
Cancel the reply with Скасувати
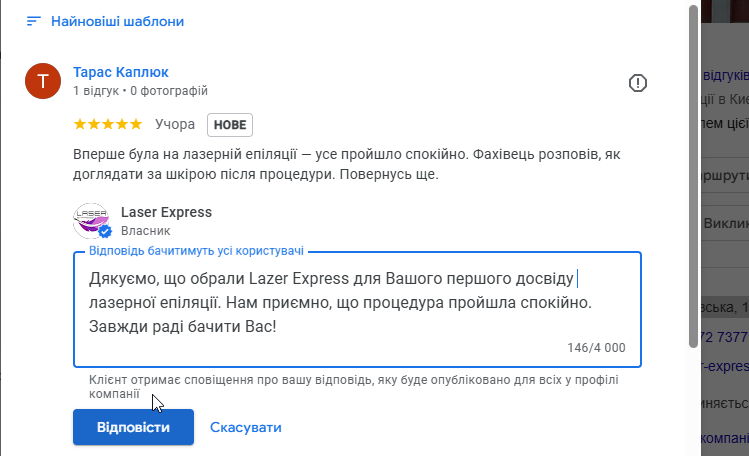[245, 427]
